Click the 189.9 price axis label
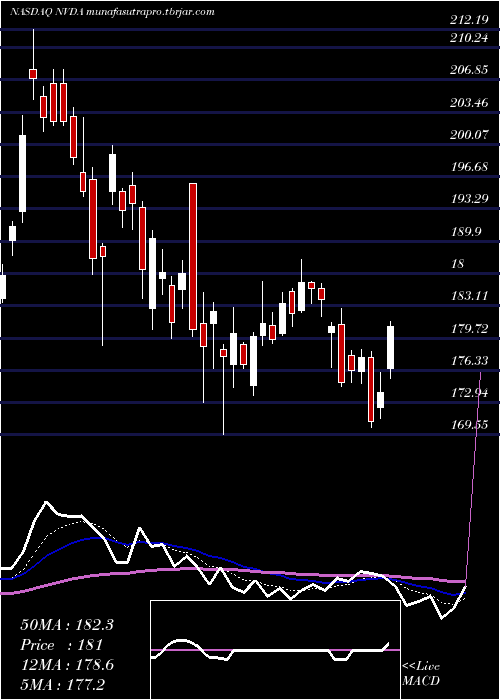The image size is (500, 700). 464,231
